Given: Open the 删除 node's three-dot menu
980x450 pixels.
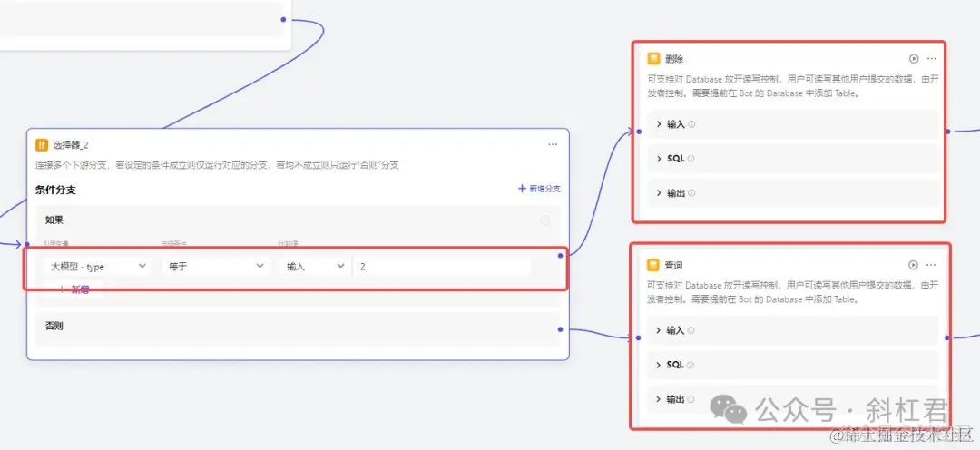Looking at the screenshot, I should point(932,59).
